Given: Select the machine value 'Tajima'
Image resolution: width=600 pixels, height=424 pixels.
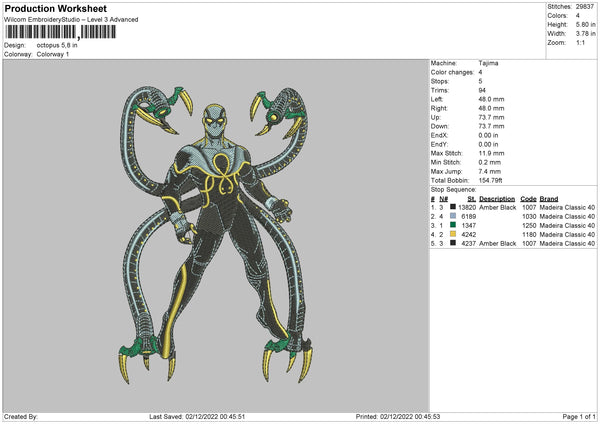Looking at the screenshot, I should 488,63.
